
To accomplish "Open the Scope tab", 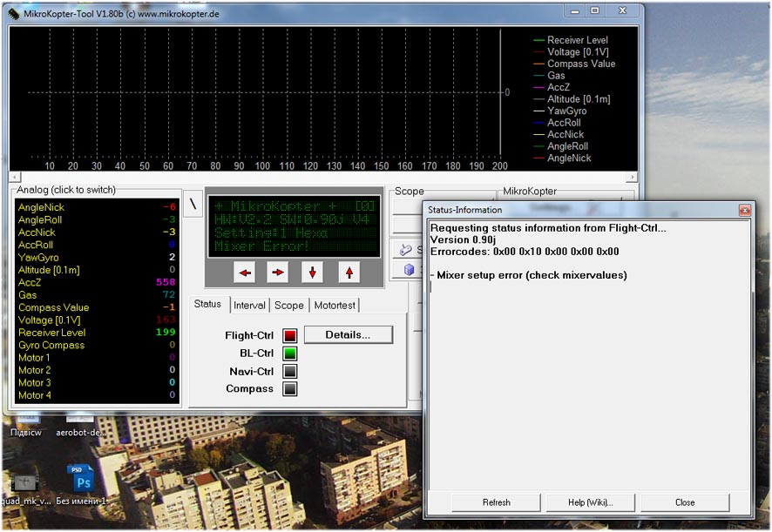I will coord(289,306).
